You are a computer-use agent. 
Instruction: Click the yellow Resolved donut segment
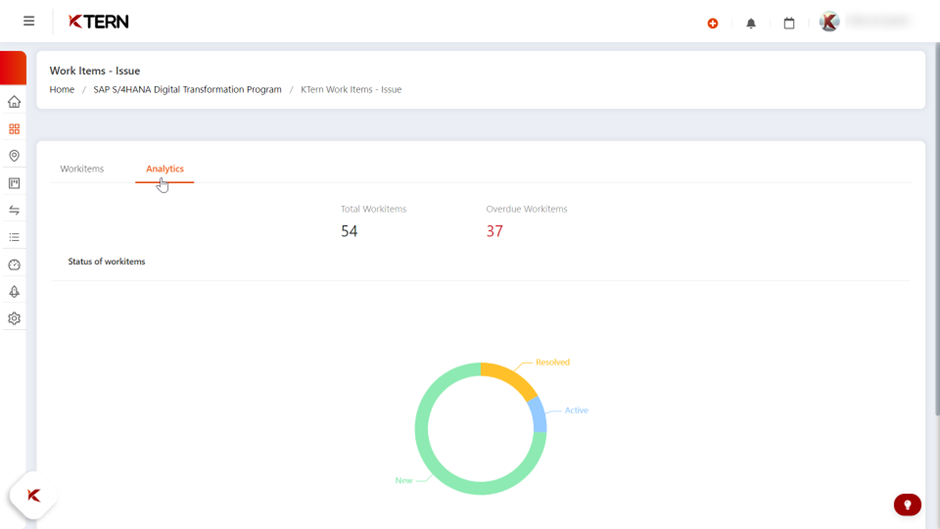(x=512, y=378)
